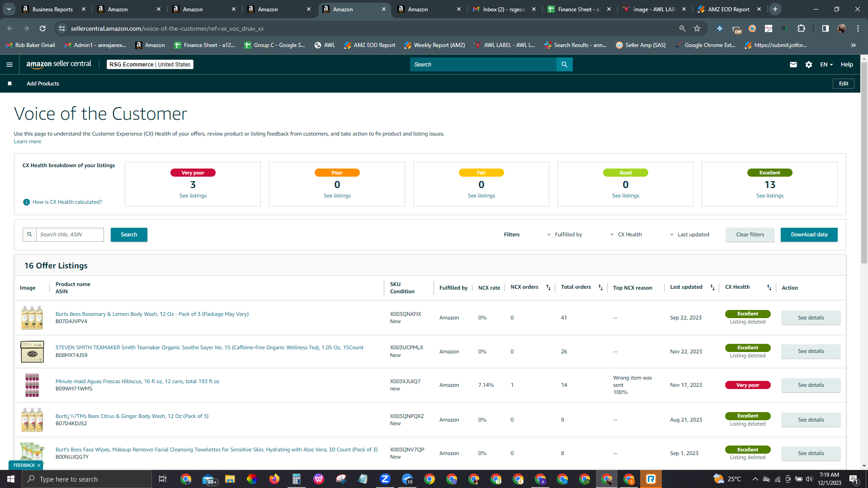
Task: Open the Steven Smith Teamaker product link
Action: tap(209, 347)
